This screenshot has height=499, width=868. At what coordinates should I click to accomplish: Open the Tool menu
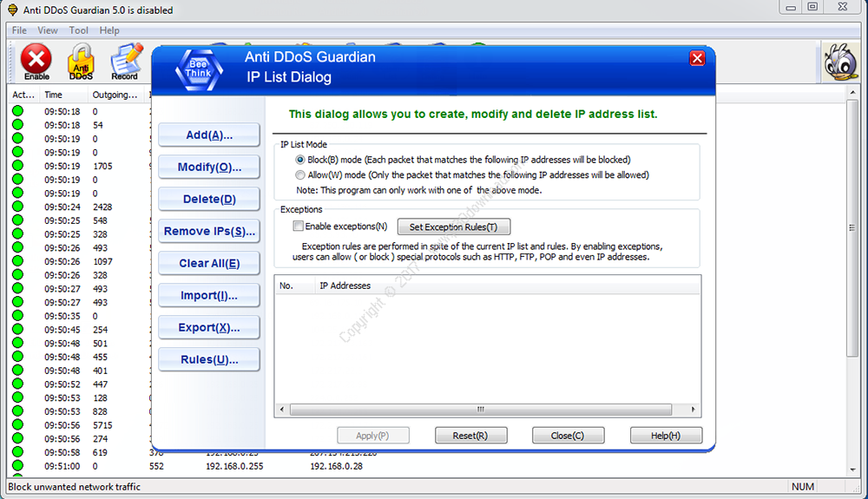79,30
